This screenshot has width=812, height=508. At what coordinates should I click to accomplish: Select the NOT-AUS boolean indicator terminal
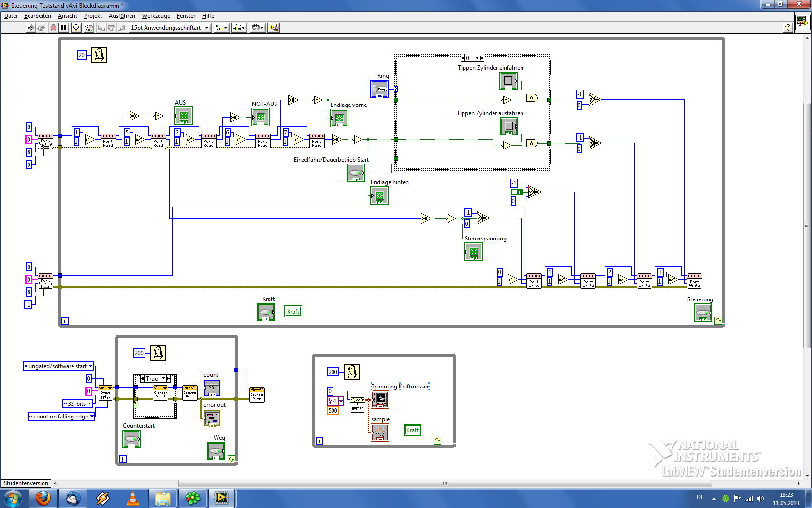[x=261, y=117]
